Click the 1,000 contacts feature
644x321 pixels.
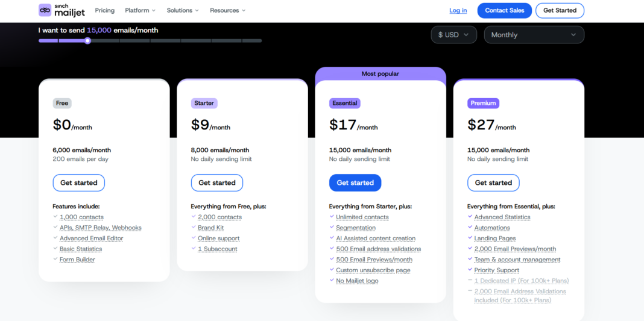[x=82, y=217]
